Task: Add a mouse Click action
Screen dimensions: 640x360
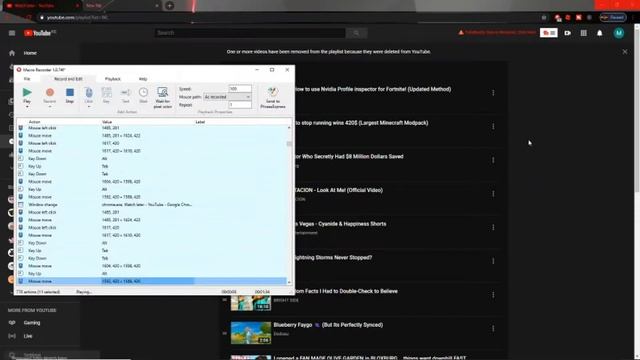Action: pyautogui.click(x=89, y=95)
